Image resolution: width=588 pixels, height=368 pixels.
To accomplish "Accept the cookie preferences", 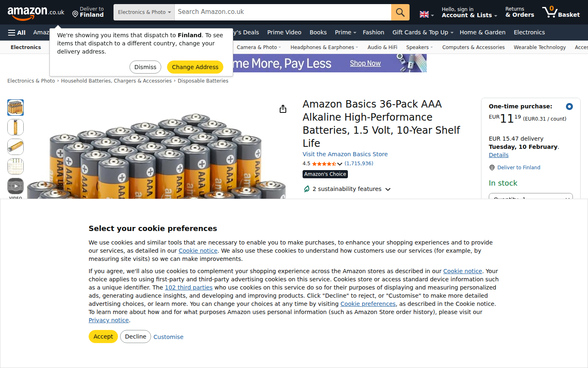I will pyautogui.click(x=103, y=337).
